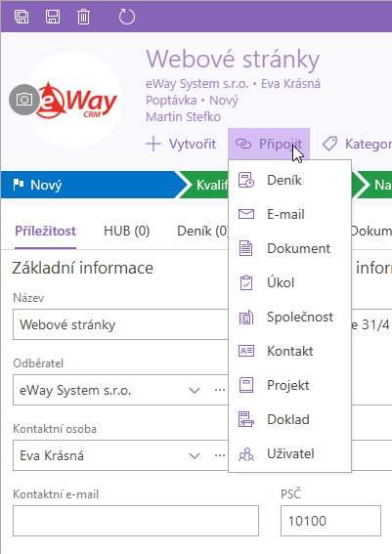Screen dimensions: 392x554
Task: Click the Webové stránky heading title
Action: (233, 60)
